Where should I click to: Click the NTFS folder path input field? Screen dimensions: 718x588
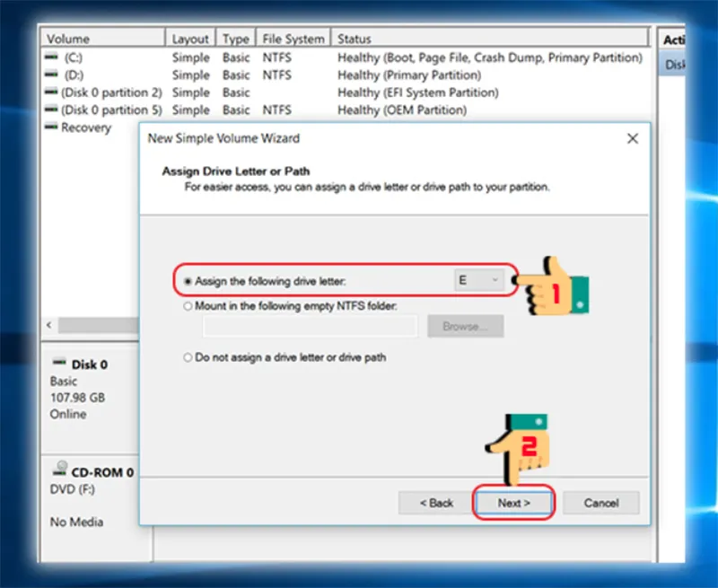(310, 326)
